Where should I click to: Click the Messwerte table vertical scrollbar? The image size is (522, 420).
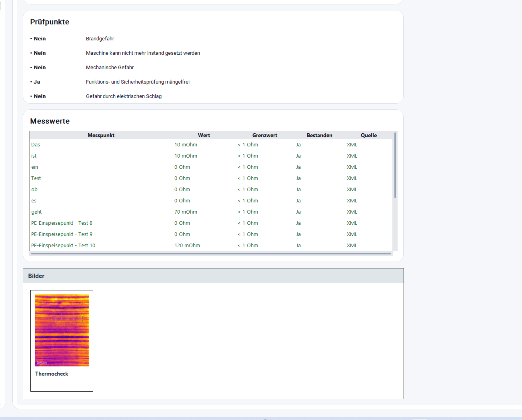pyautogui.click(x=395, y=166)
